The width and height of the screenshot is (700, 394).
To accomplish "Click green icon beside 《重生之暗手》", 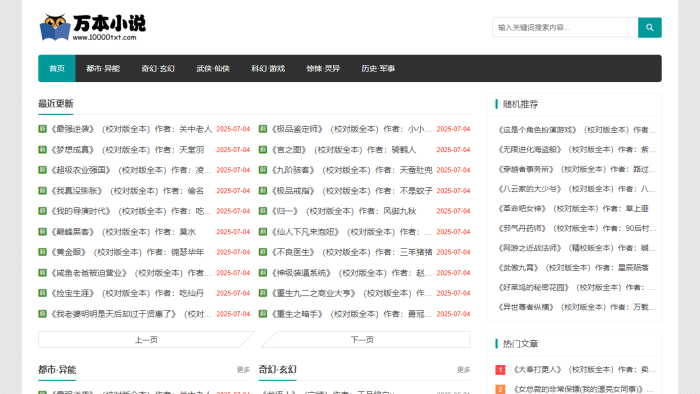I will point(263,314).
